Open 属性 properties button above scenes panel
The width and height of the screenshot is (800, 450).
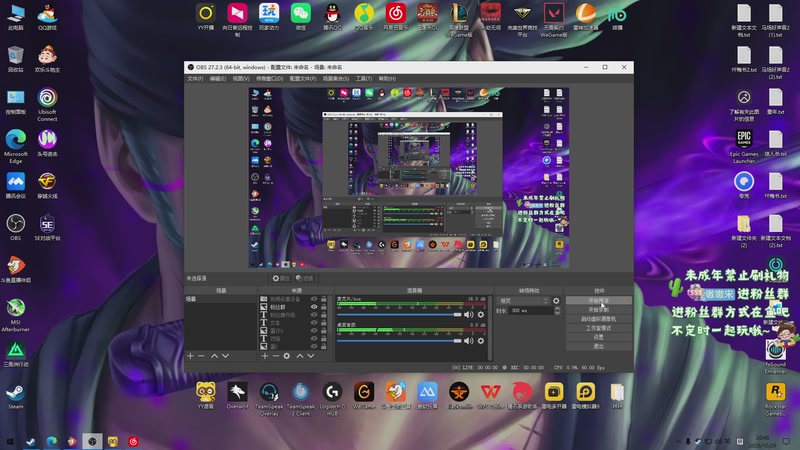281,278
